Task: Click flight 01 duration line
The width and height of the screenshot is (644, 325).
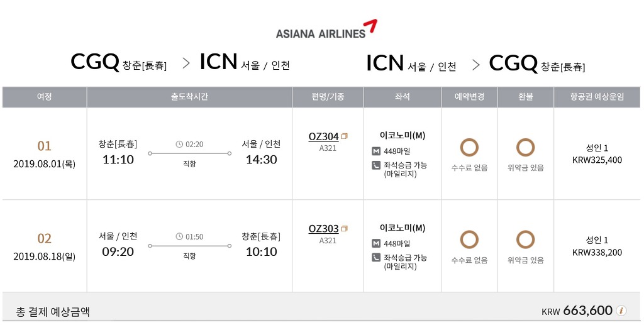Action: coord(190,153)
